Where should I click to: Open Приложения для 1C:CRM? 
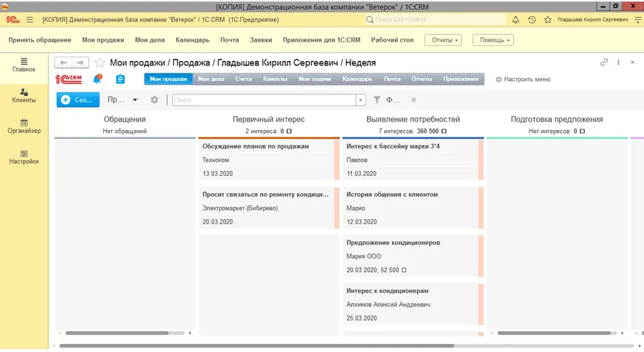(x=322, y=40)
